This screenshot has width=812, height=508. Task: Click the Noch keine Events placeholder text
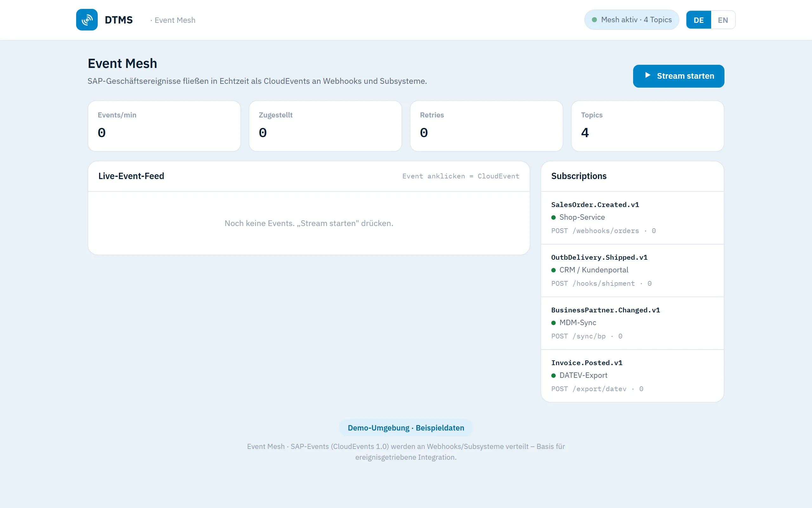coord(309,223)
